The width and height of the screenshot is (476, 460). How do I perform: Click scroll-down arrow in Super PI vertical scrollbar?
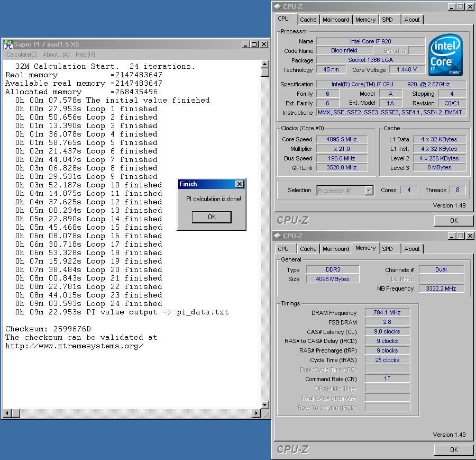[265, 405]
